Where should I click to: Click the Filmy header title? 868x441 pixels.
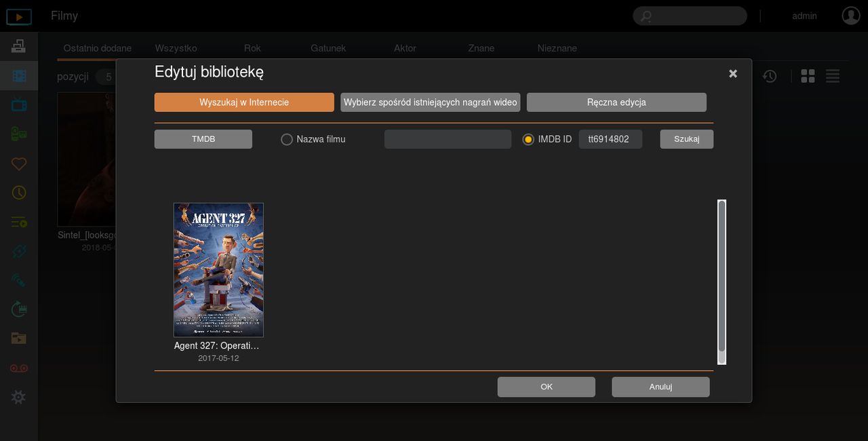pos(64,16)
